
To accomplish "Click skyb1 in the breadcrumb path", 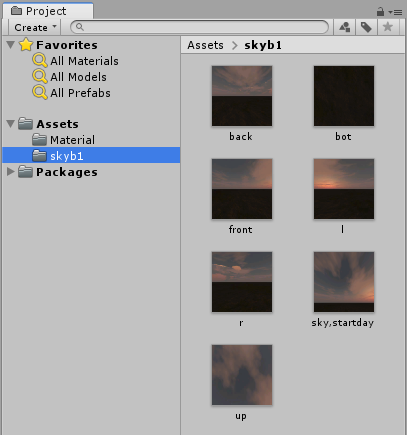I will (263, 45).
